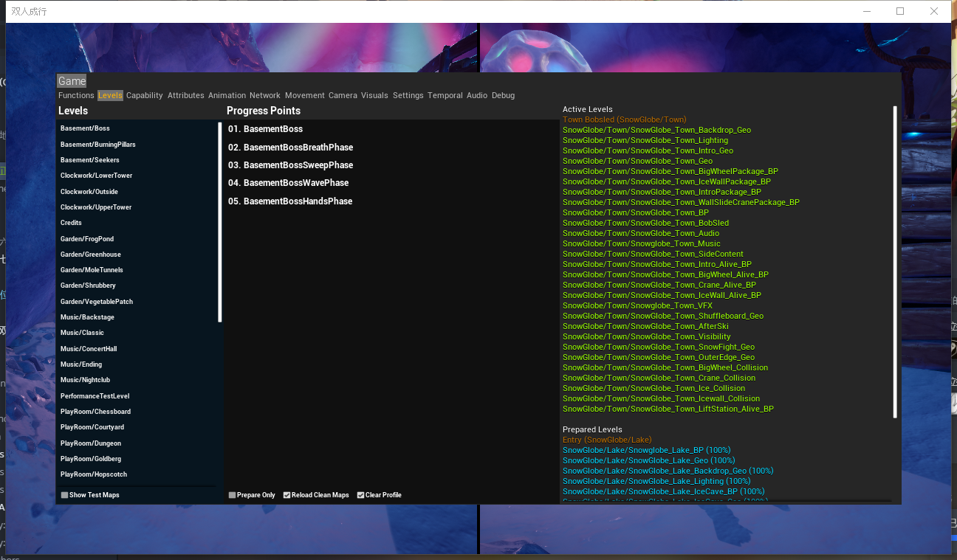Click Snowglobe_Lake_BP (100%) prepared level
Image resolution: width=957 pixels, height=560 pixels.
tap(647, 450)
